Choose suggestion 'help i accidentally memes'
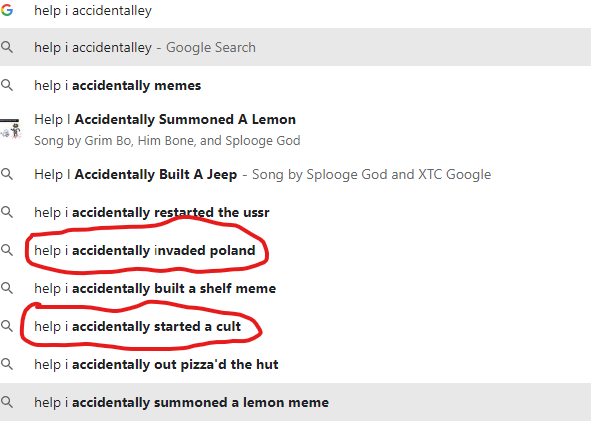591x422 pixels. click(x=296, y=85)
